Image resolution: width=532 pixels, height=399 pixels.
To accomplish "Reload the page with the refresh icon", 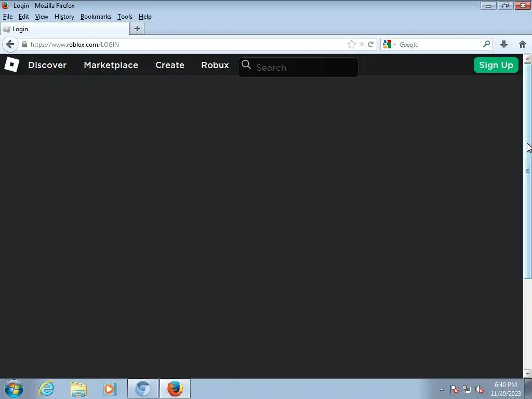I will tap(371, 45).
